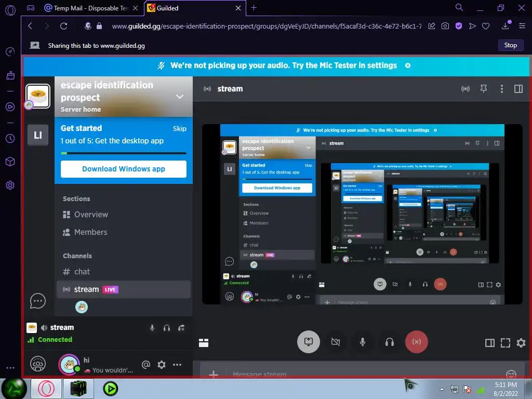This screenshot has height=399, width=532.
Task: Click Opera GX icon in taskbar
Action: (46, 389)
